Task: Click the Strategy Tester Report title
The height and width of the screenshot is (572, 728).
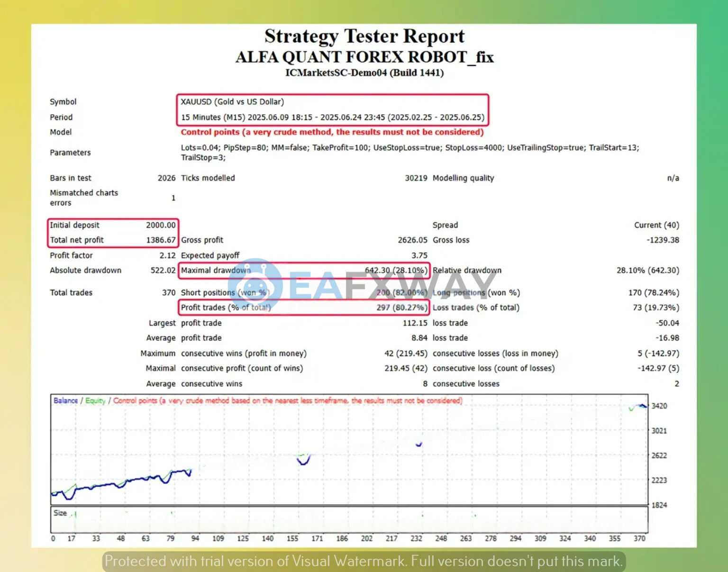Action: coord(364,36)
